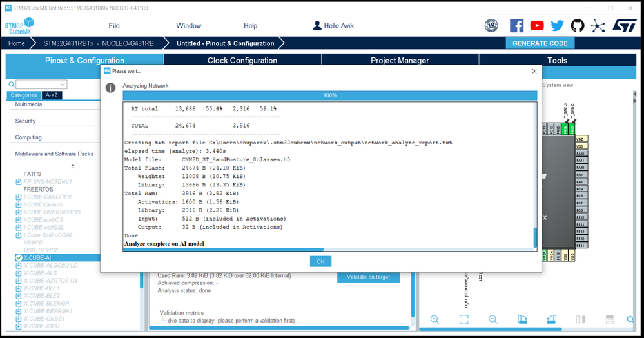The height and width of the screenshot is (338, 644).
Task: Rotate the chip view counter-clockwise
Action: point(552,319)
